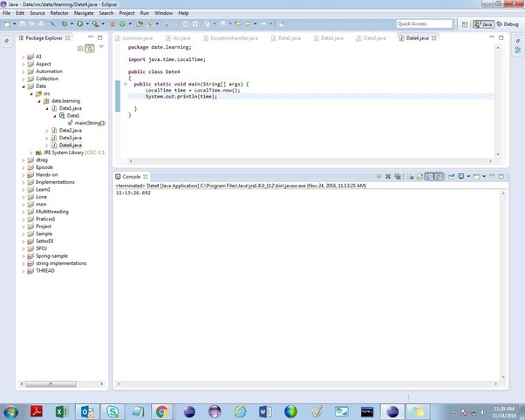Select main(String[]) method in Package Explorer
525x420 pixels.
coord(86,123)
